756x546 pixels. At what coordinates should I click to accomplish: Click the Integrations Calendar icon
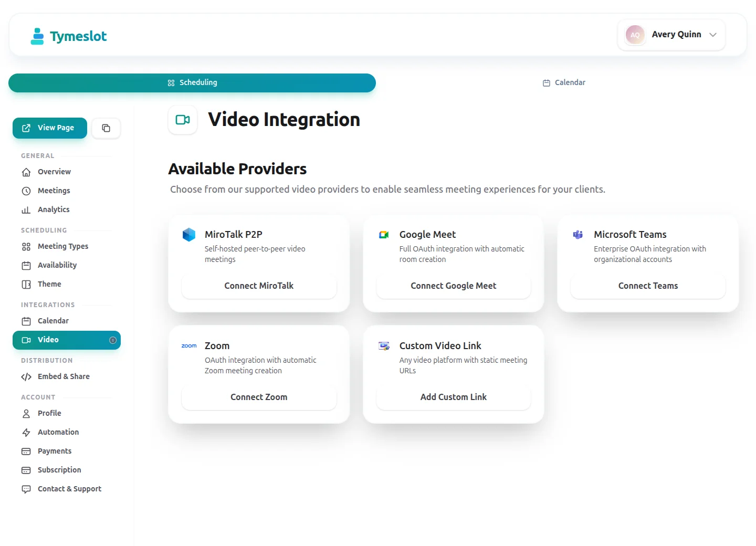pos(26,321)
